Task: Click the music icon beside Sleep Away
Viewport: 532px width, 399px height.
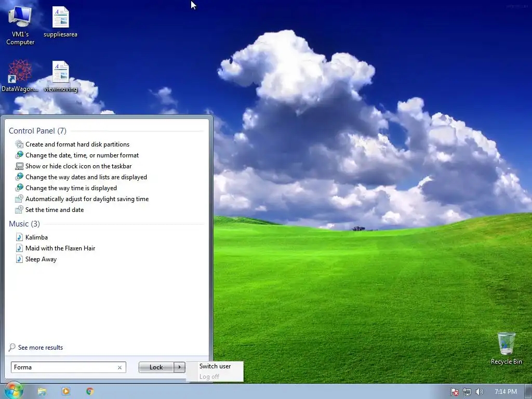Action: tap(19, 259)
